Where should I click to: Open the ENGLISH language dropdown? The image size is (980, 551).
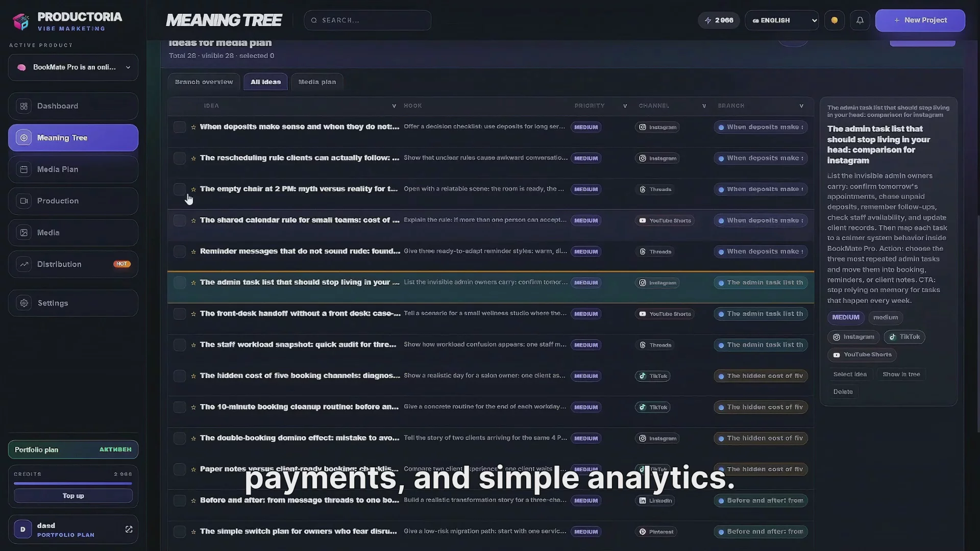tap(782, 20)
